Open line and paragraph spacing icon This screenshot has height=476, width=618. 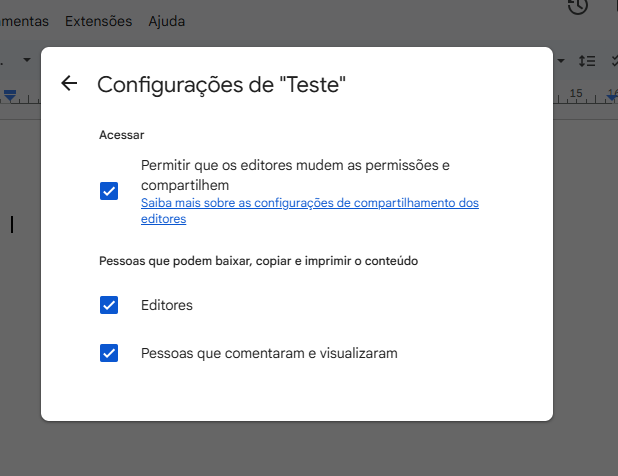tap(588, 61)
